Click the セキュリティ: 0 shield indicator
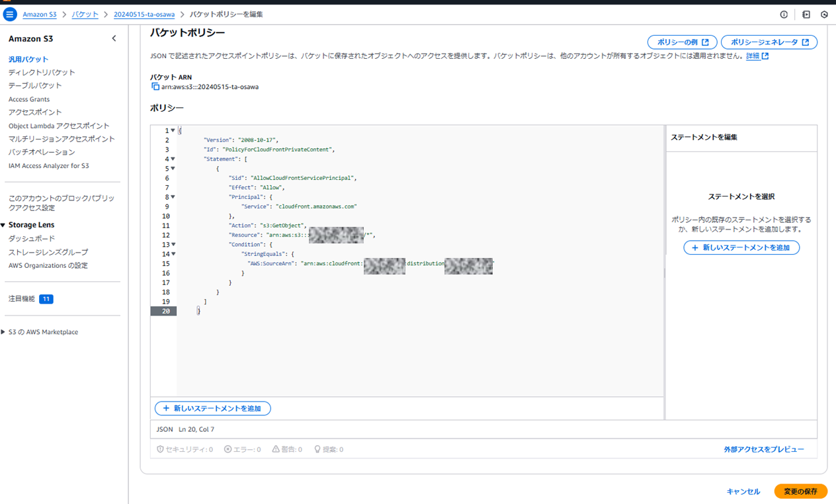Image resolution: width=836 pixels, height=504 pixels. (185, 449)
